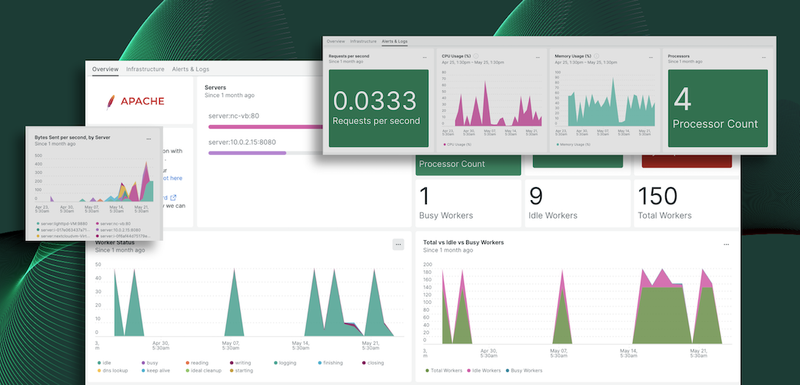
Task: Click the info icon beside Memory Usage (%)
Action: coord(596,56)
